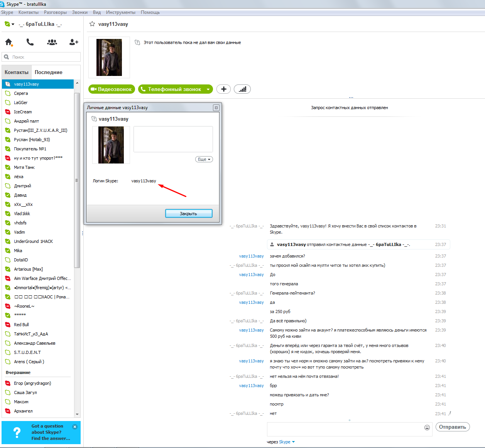
Task: Open the Инструменты menu
Action: click(121, 12)
